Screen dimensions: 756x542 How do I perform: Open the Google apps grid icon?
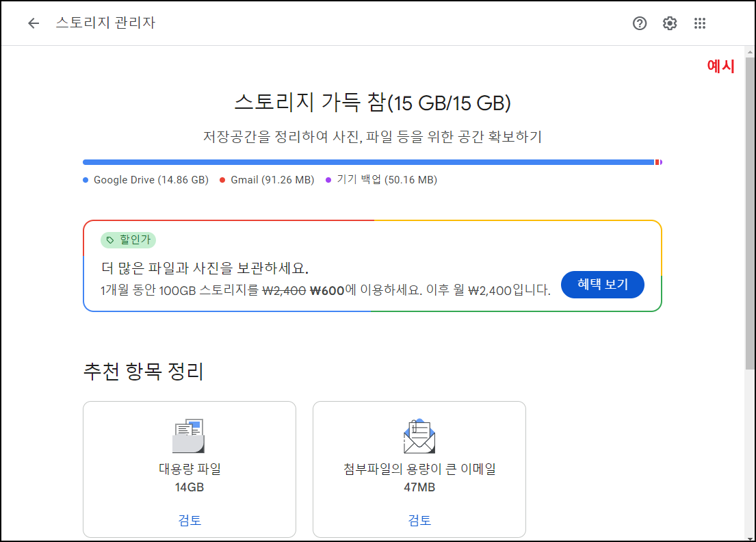pyautogui.click(x=700, y=23)
